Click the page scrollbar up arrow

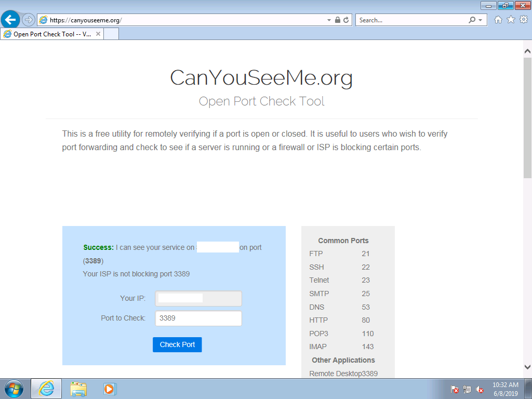tap(527, 51)
